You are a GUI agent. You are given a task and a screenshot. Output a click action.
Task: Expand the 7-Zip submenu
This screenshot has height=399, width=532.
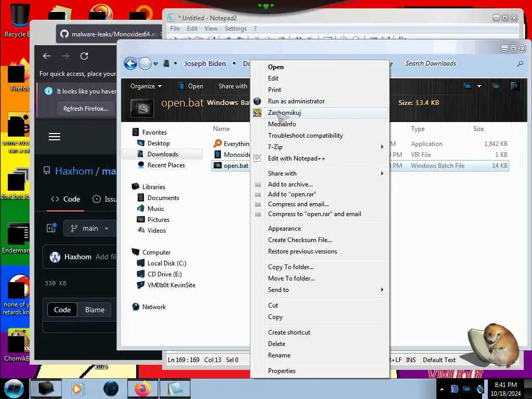click(x=320, y=147)
